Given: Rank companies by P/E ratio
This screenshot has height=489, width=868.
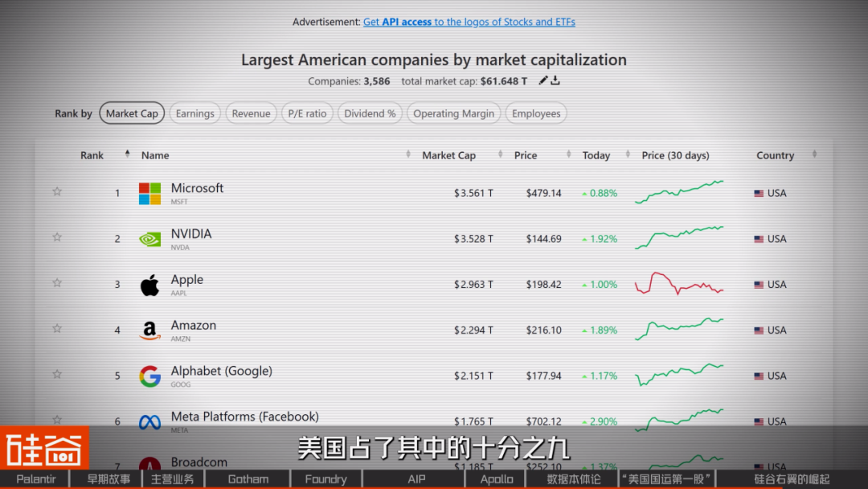Looking at the screenshot, I should pos(307,113).
